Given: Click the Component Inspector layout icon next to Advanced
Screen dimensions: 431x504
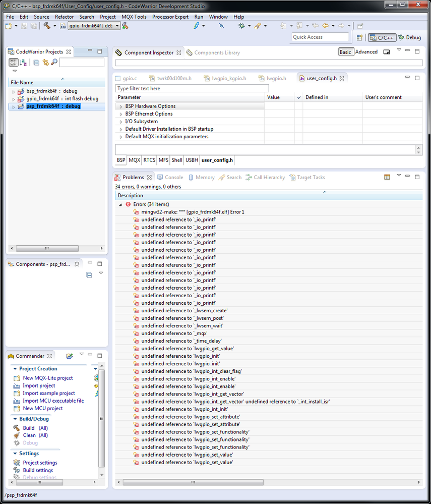Looking at the screenshot, I should click(x=387, y=52).
